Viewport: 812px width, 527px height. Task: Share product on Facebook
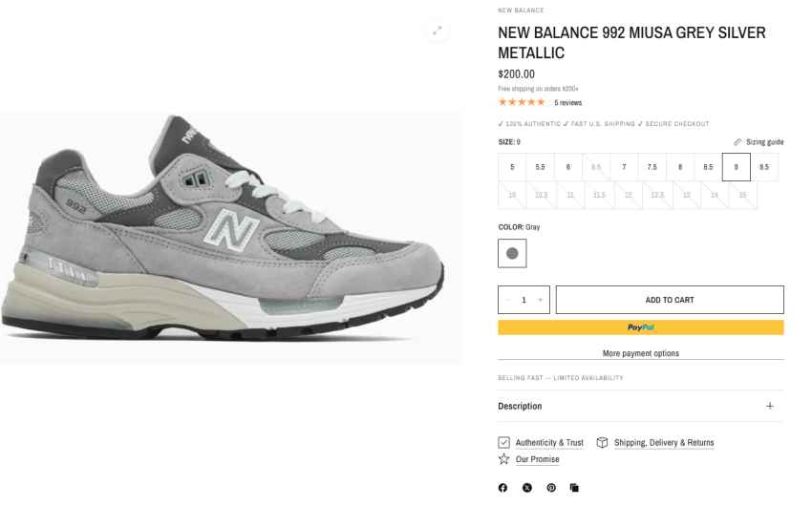click(502, 488)
